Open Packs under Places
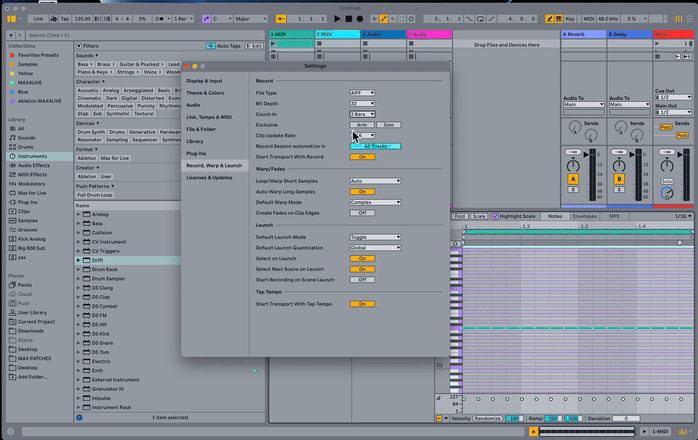698x440 pixels. click(26, 285)
